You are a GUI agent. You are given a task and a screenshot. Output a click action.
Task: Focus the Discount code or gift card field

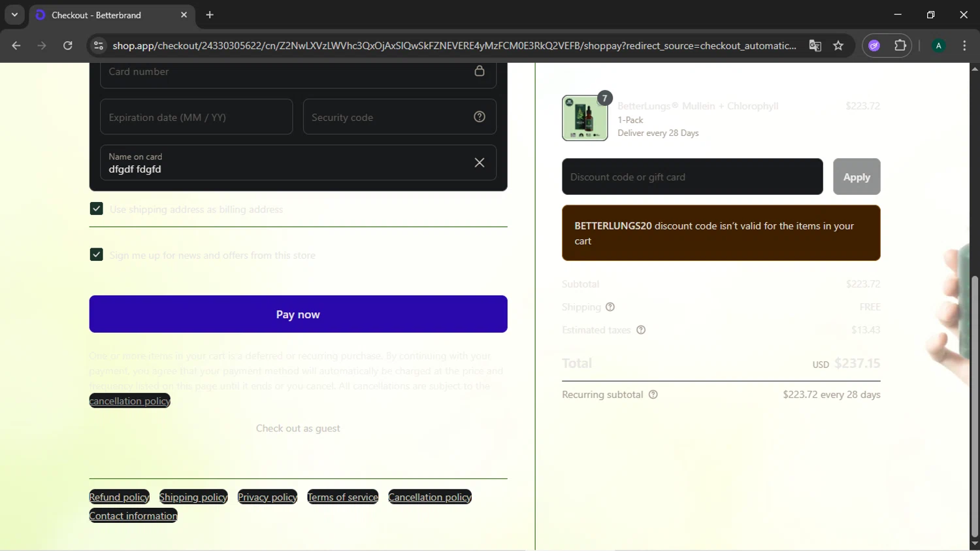click(693, 176)
